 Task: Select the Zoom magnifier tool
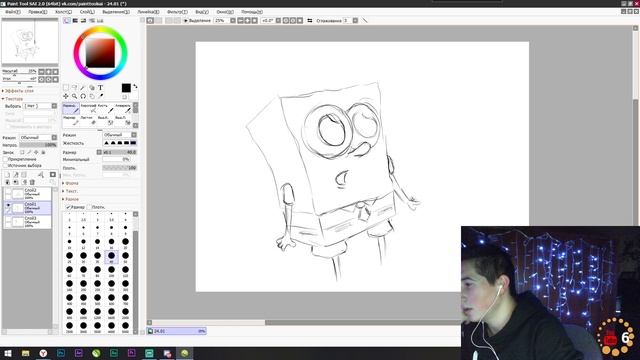point(74,96)
